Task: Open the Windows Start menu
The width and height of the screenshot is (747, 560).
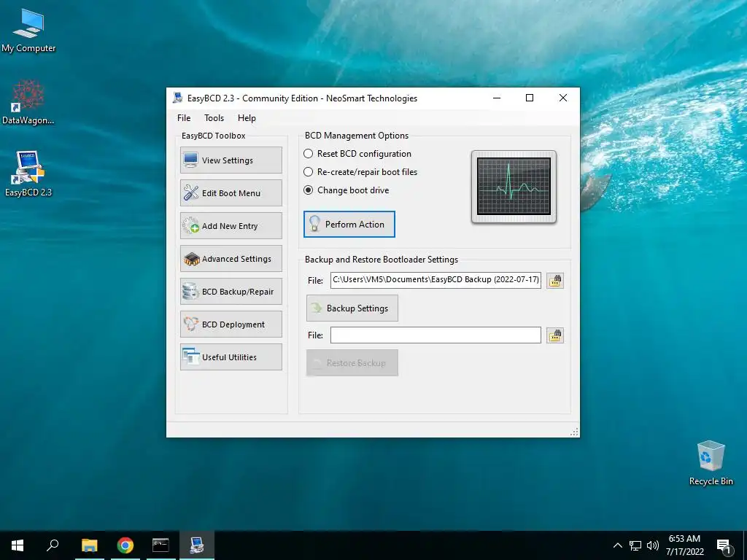Action: pos(18,545)
